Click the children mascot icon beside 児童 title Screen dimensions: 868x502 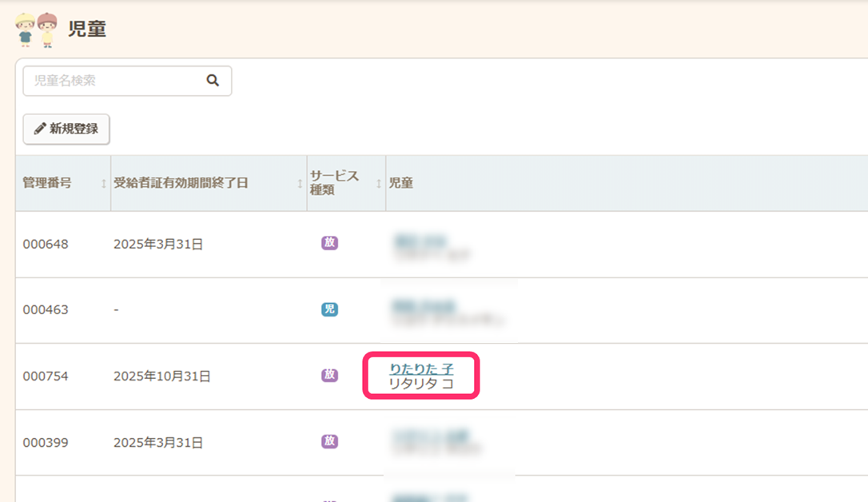click(x=36, y=30)
